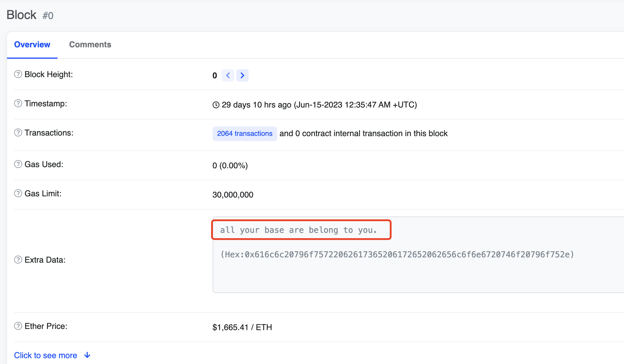Click the Gas Limit value 30,000,000
This screenshot has width=624, height=364.
233,195
